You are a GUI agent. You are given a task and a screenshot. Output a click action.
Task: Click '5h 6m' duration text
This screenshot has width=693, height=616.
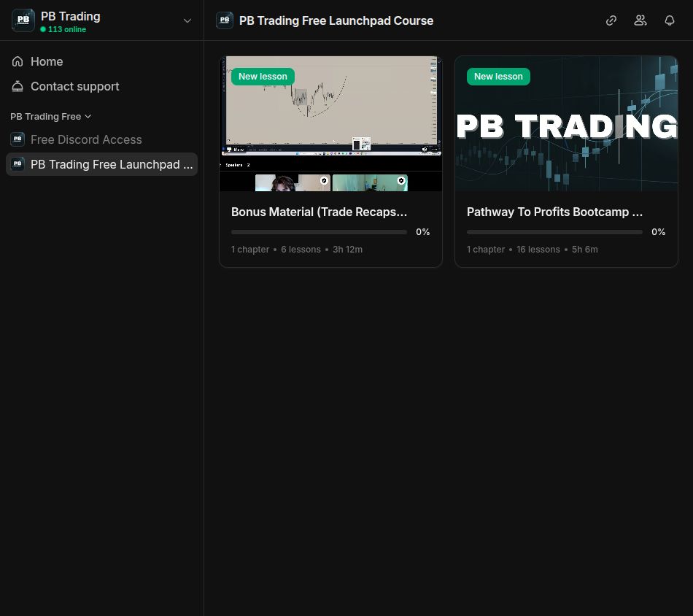(585, 250)
